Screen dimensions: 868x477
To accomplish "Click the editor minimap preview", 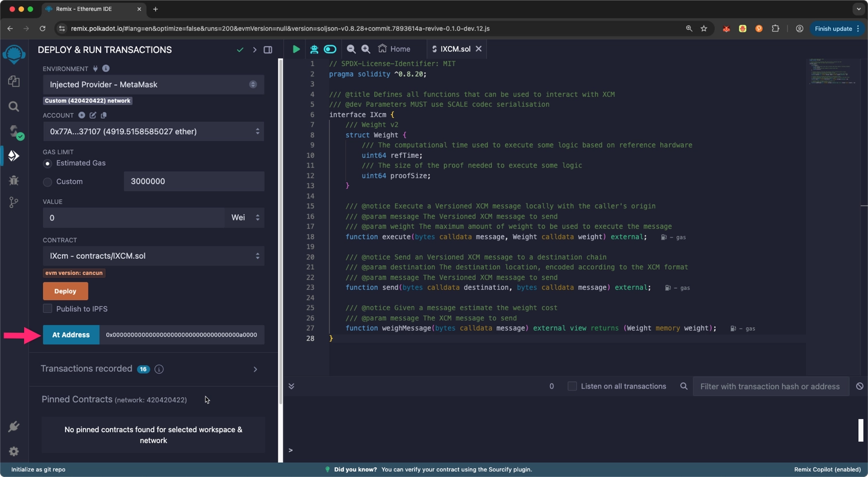I will tap(833, 71).
